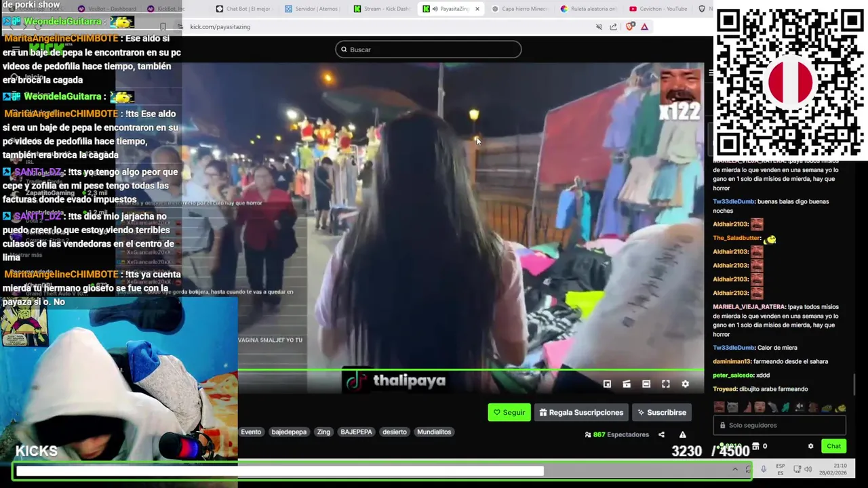Screen dimensions: 868x488
Task: Open Tw33dleDumb profile from 'buenas balas' message
Action: coord(732,201)
